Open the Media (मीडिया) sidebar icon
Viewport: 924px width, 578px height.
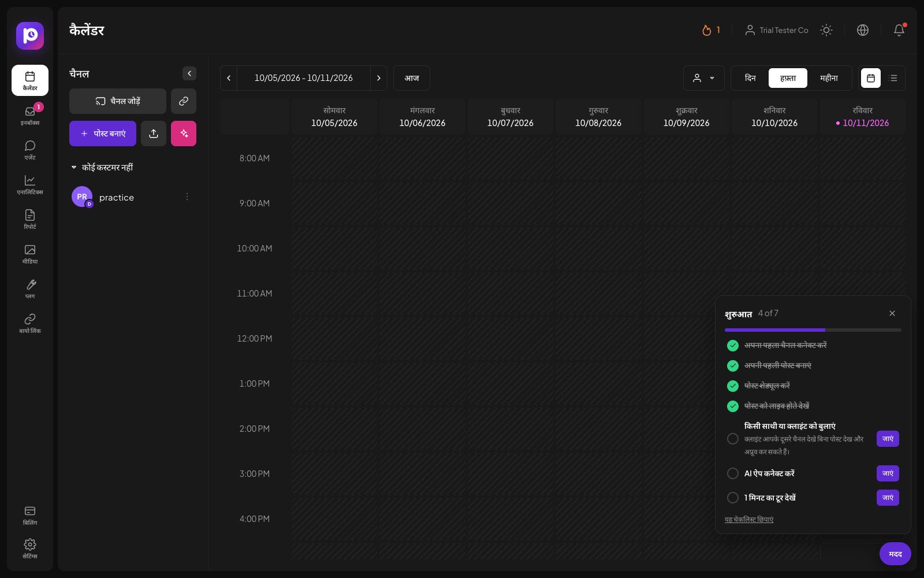click(30, 253)
